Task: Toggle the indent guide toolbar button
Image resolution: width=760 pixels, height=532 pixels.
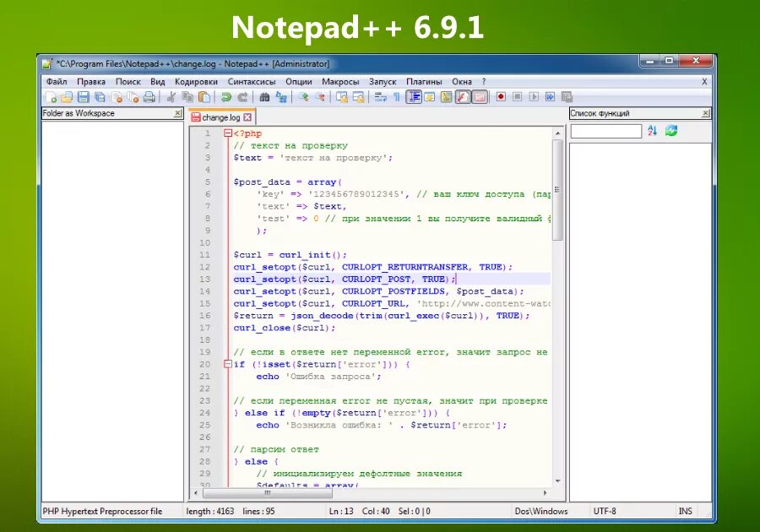Action: (x=414, y=97)
